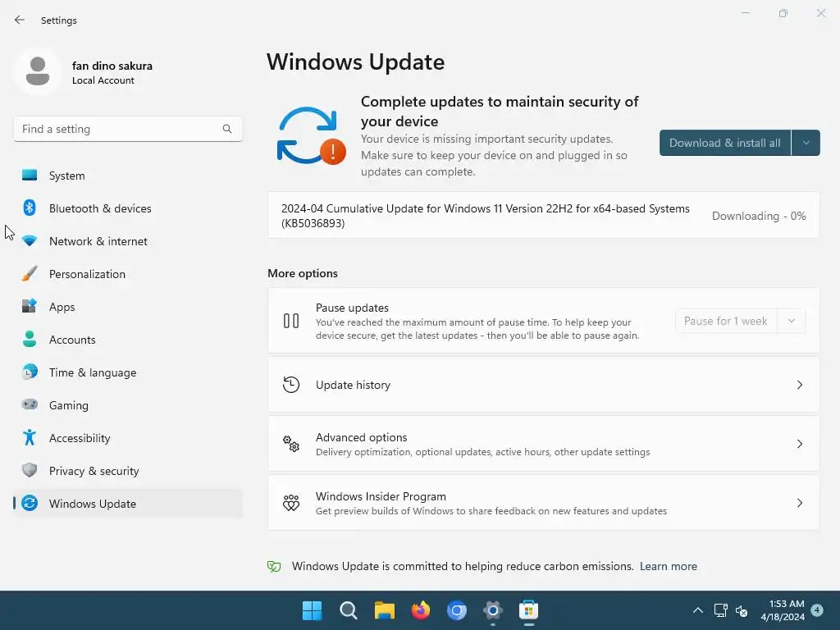The image size is (840, 630).
Task: Open taskbar Search magnifier
Action: tap(348, 610)
